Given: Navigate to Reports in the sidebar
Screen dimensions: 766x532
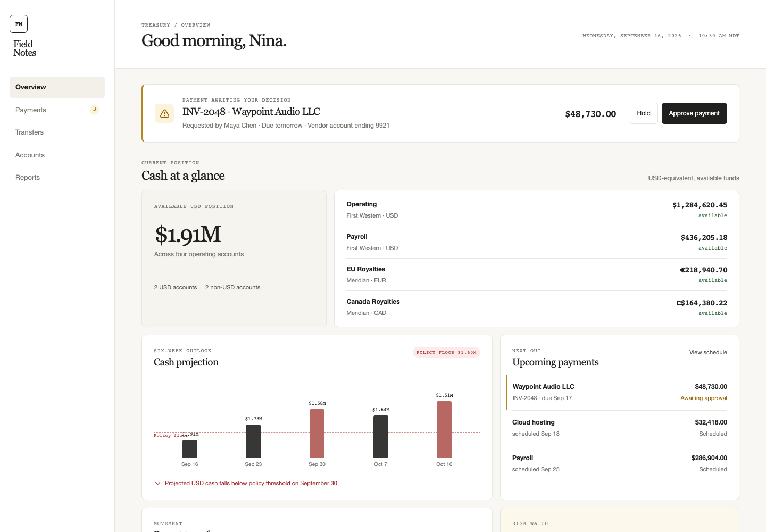Looking at the screenshot, I should (x=57, y=178).
